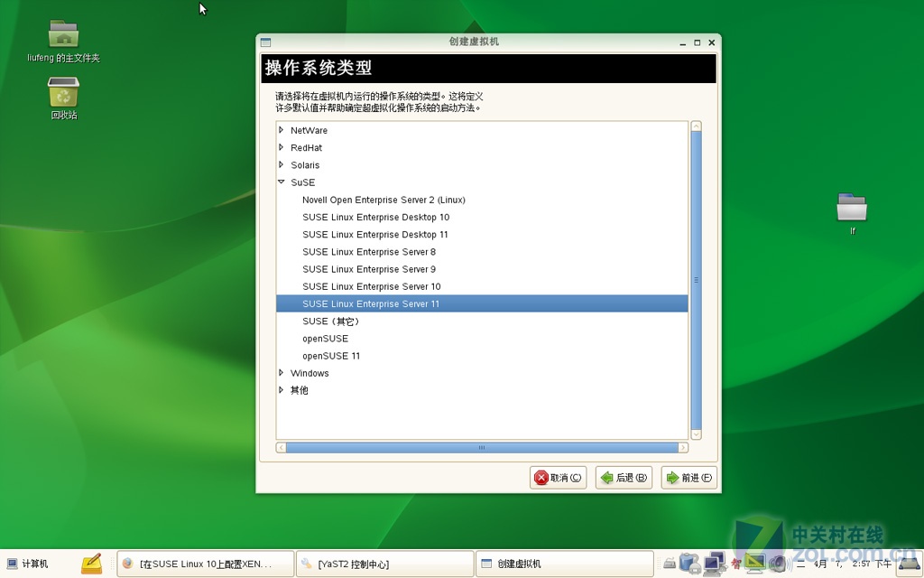924x578 pixels.
Task: Click the vertical scrollbar down arrow
Action: [x=696, y=434]
